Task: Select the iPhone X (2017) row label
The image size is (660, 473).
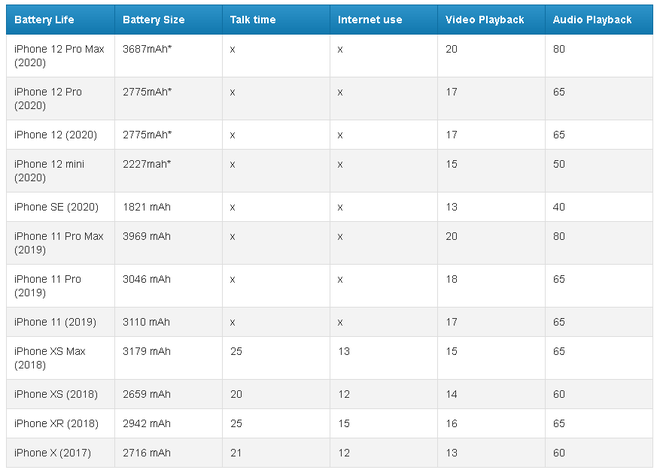Action: [52, 453]
